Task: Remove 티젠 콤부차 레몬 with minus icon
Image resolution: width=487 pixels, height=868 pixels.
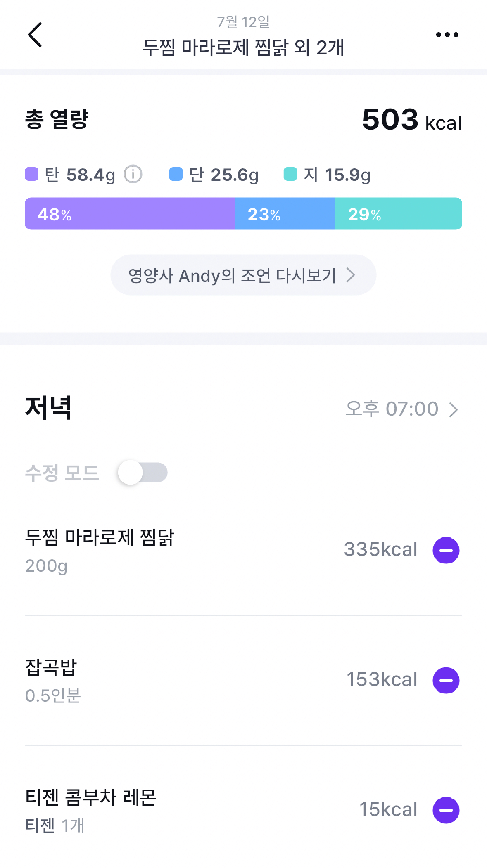Action: 446,810
